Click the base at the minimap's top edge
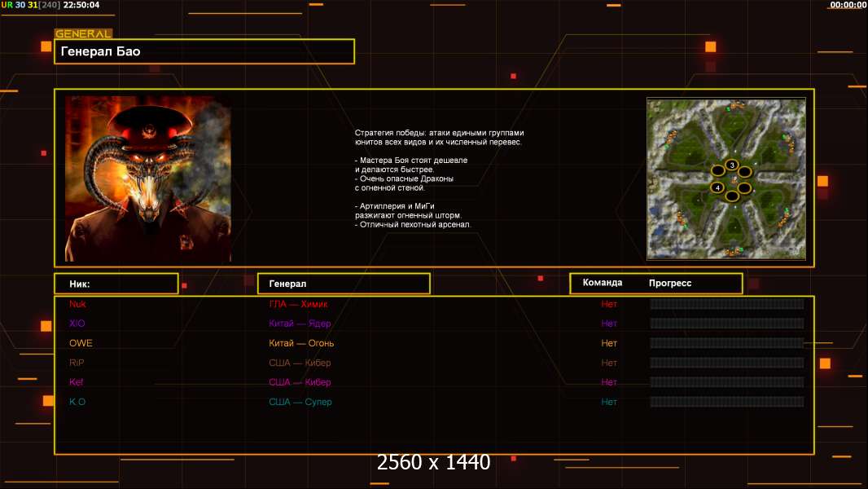868x489 pixels. (736, 105)
